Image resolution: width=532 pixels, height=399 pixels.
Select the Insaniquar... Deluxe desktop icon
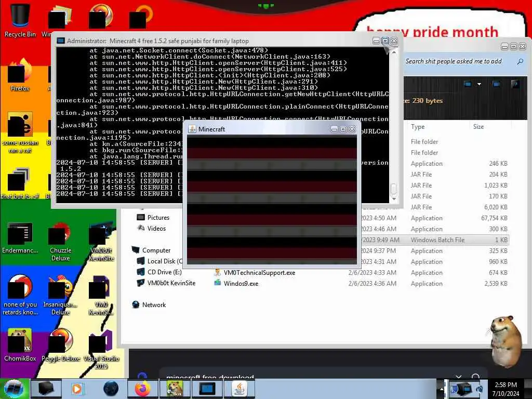point(60,295)
